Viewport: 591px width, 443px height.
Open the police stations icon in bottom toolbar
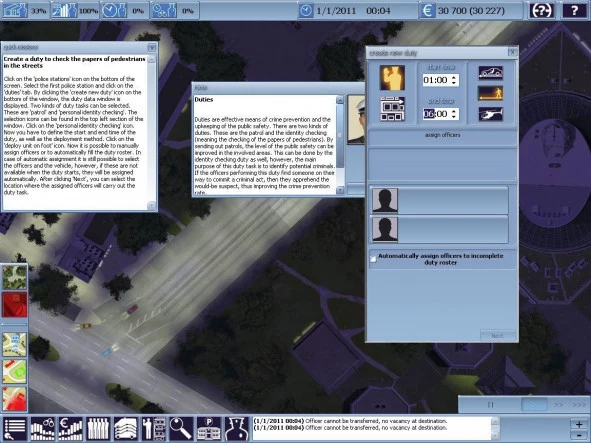(x=208, y=429)
